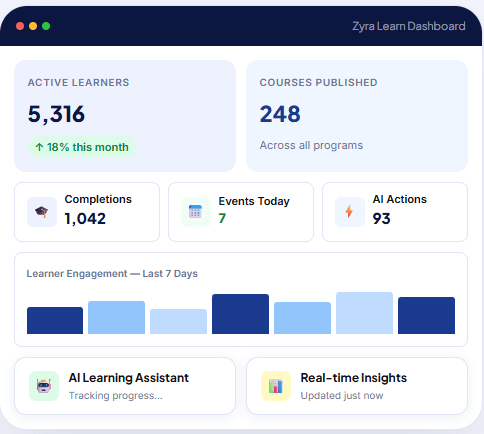Click the calendar icon for Events Today
The width and height of the screenshot is (484, 434).
(x=196, y=212)
